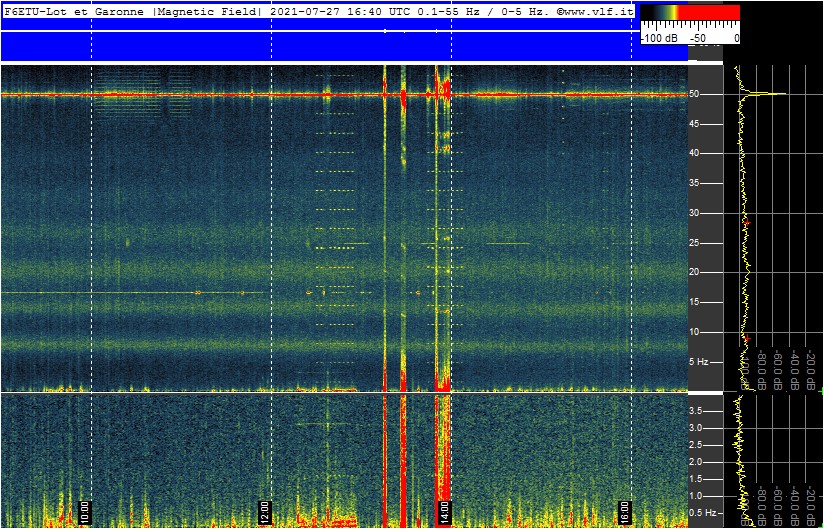Select the 16:00 time marker label
This screenshot has width=824, height=529.
pyautogui.click(x=624, y=510)
